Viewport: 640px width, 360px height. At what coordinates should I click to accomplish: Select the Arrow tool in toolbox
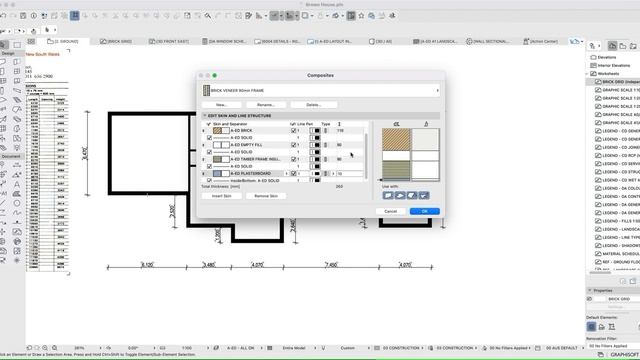pos(4,45)
